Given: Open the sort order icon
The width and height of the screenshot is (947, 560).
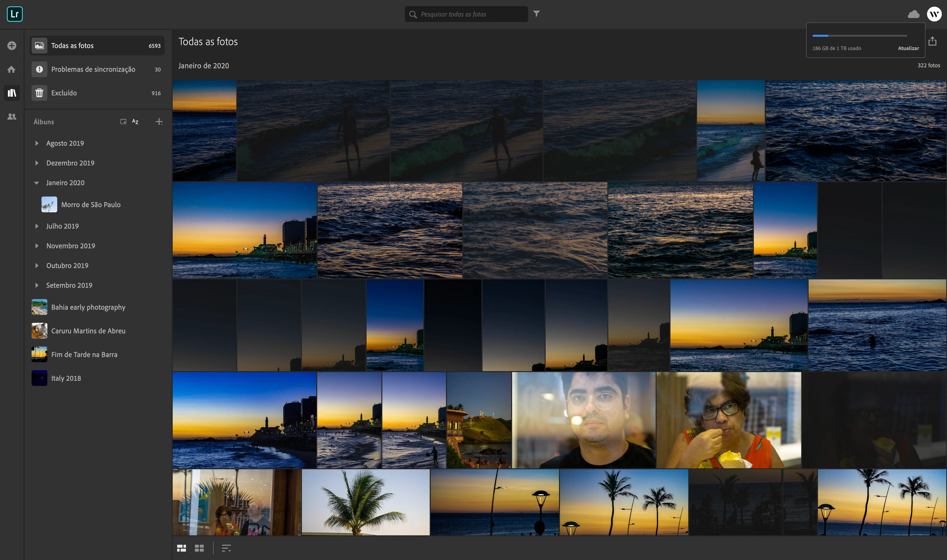Looking at the screenshot, I should coord(226,548).
